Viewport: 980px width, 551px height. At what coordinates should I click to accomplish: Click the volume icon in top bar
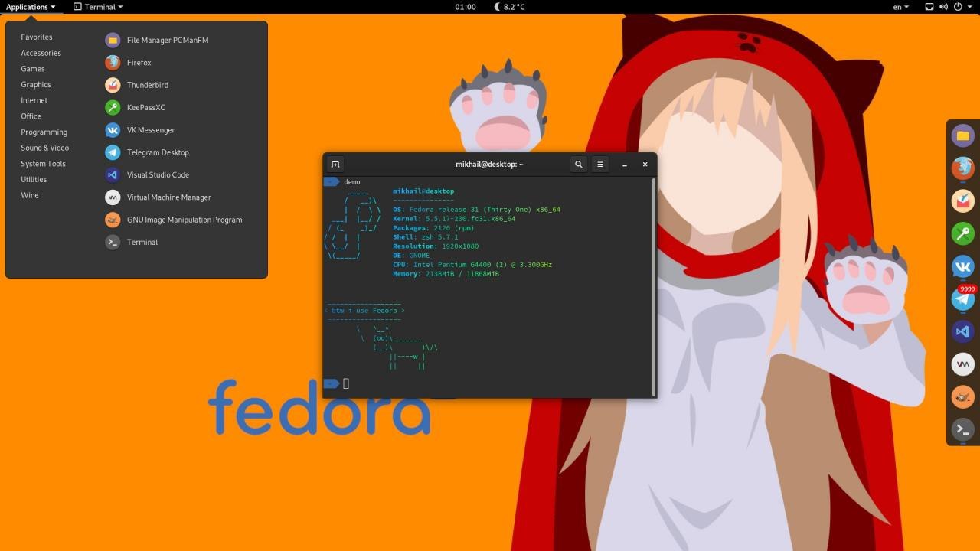click(x=943, y=7)
